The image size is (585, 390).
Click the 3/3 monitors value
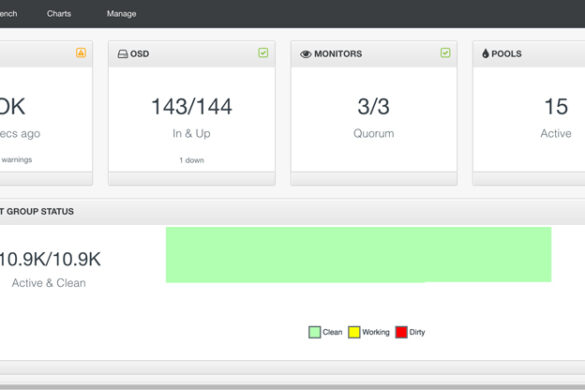pos(373,106)
